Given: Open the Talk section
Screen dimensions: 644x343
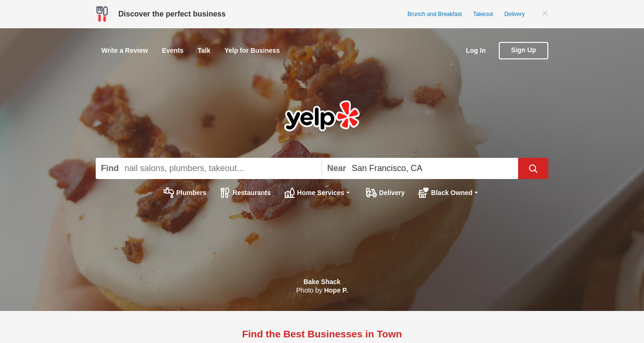Looking at the screenshot, I should (204, 50).
